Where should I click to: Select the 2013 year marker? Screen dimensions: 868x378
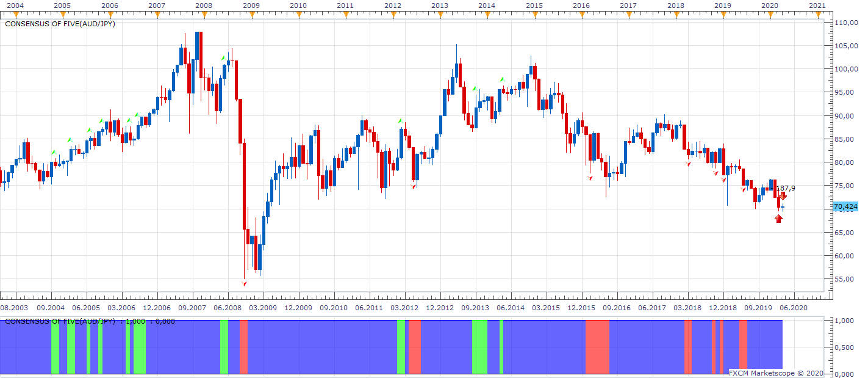point(440,5)
